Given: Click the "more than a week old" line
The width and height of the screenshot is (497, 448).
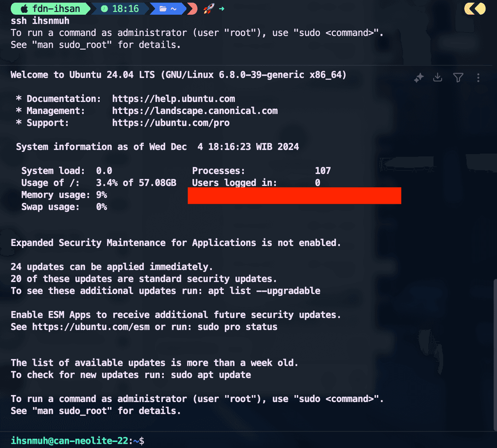Looking at the screenshot, I should 155,363.
